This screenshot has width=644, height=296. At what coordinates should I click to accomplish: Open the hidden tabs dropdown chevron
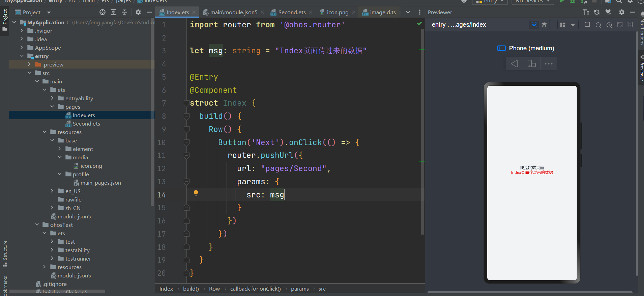[408, 12]
